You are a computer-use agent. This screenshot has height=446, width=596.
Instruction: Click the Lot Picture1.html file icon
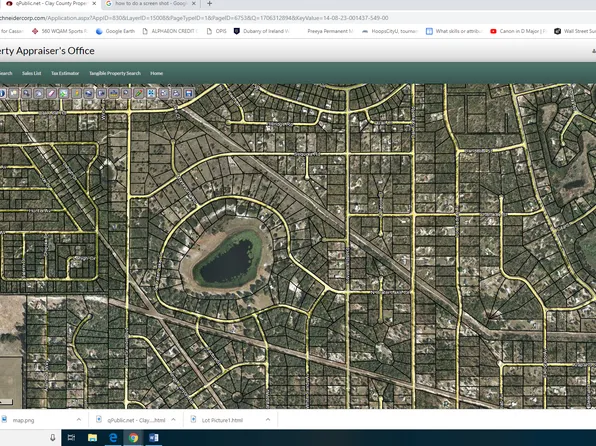(x=193, y=419)
